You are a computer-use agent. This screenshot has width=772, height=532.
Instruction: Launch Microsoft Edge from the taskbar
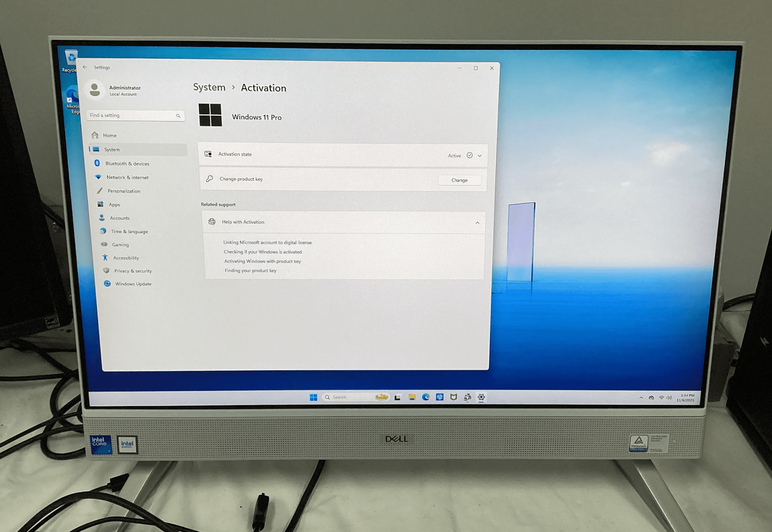click(x=425, y=397)
